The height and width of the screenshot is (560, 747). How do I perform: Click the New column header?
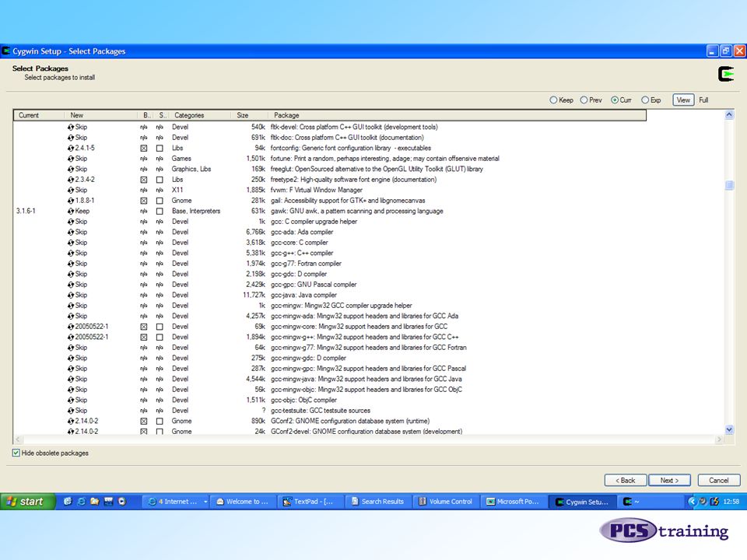tap(102, 115)
